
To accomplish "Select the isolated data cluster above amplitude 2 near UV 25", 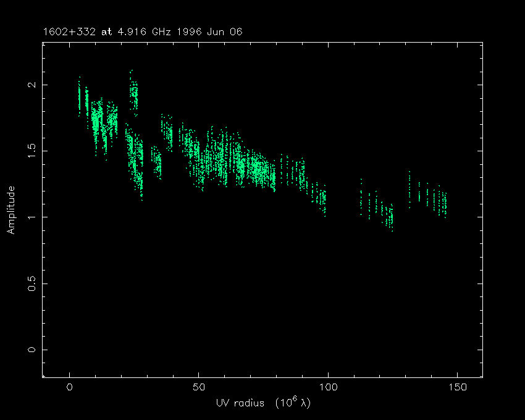I will [133, 93].
